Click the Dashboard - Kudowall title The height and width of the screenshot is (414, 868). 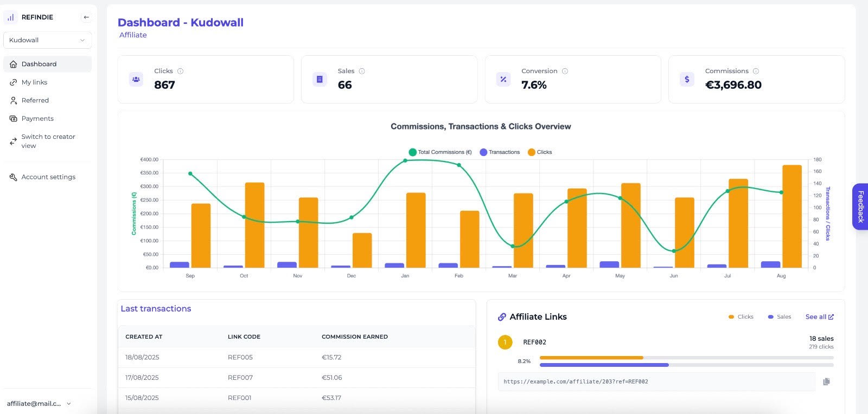click(x=181, y=23)
